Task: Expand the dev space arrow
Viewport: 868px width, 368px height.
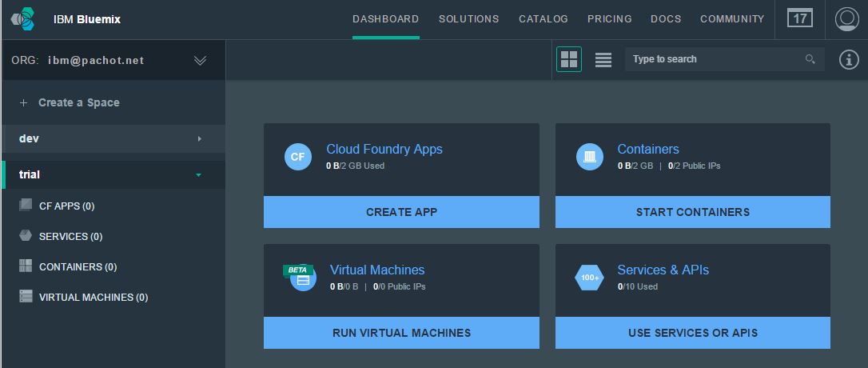Action: click(199, 139)
